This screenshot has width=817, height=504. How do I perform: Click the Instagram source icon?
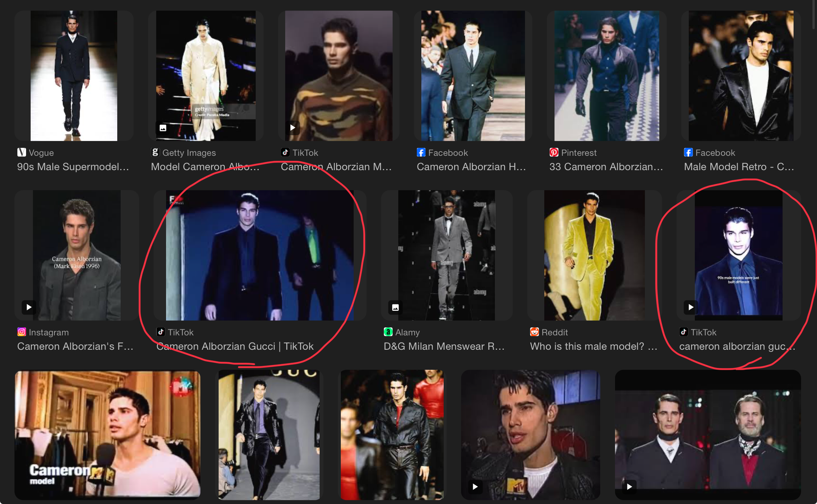pyautogui.click(x=22, y=332)
